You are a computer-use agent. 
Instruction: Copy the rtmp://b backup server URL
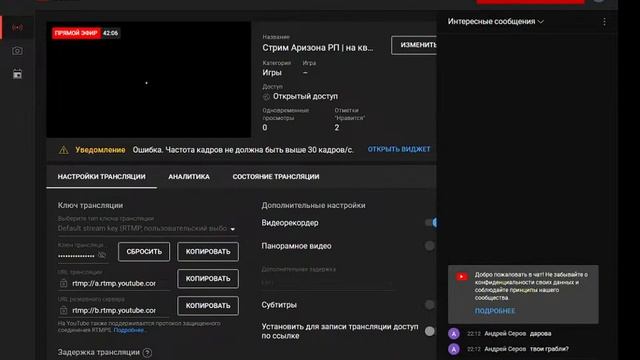pyautogui.click(x=208, y=306)
